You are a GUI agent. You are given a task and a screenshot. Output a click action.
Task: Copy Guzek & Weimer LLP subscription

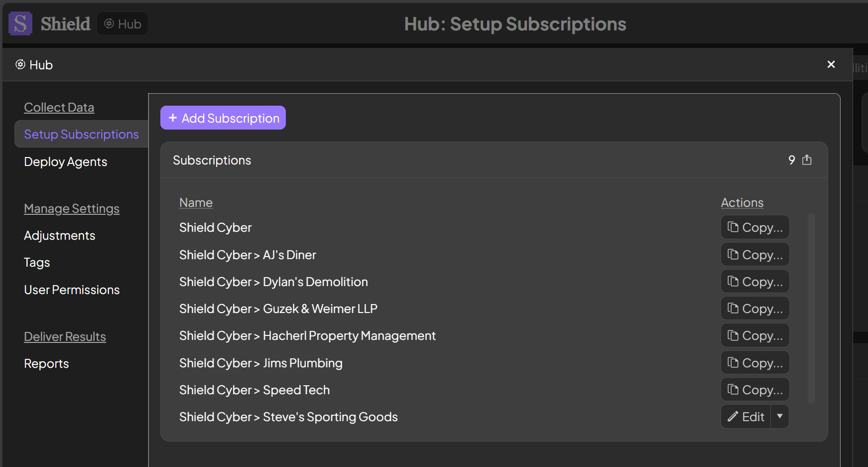(x=755, y=309)
